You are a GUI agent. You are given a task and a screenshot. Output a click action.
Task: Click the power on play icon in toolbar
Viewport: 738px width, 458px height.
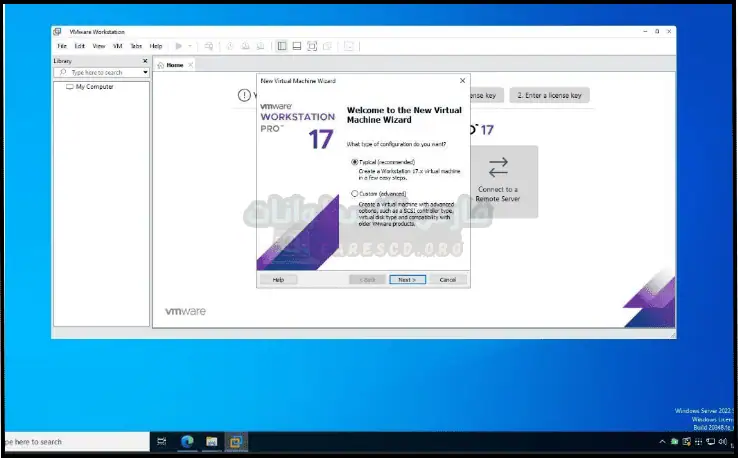[x=178, y=46]
